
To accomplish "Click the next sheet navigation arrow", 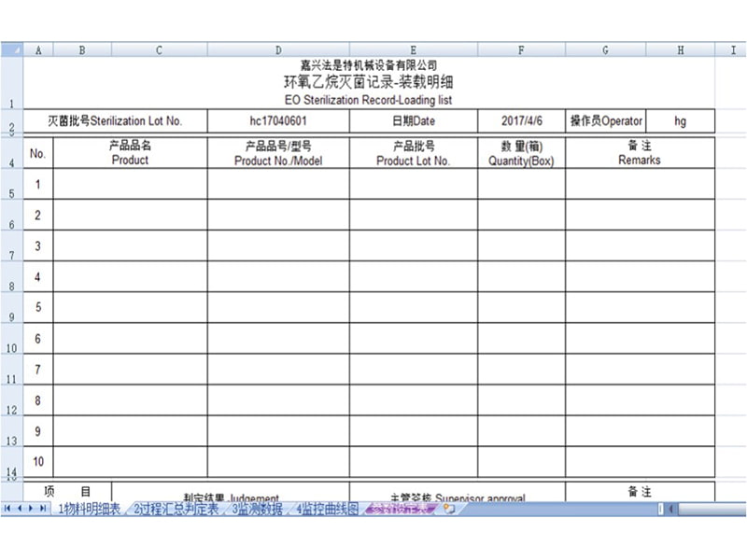I will (32, 509).
